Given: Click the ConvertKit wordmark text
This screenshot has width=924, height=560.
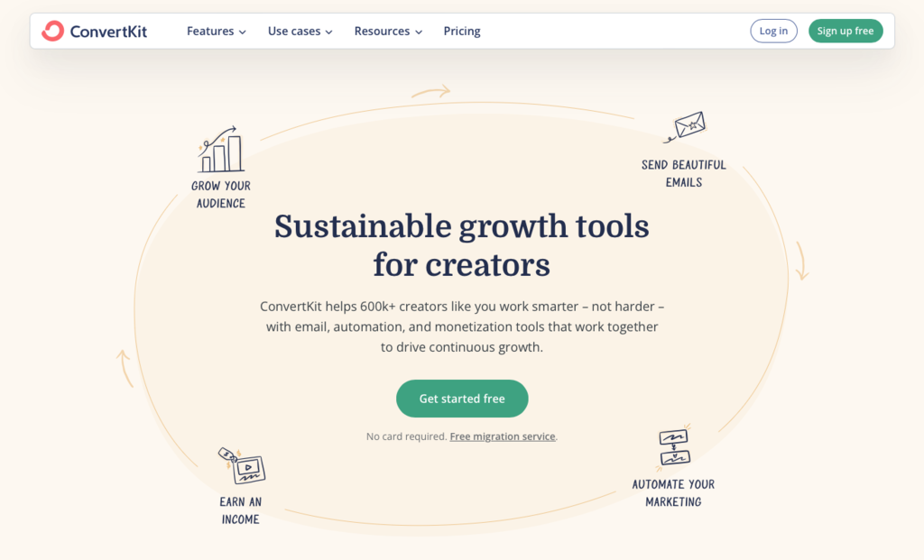Looking at the screenshot, I should pos(107,31).
